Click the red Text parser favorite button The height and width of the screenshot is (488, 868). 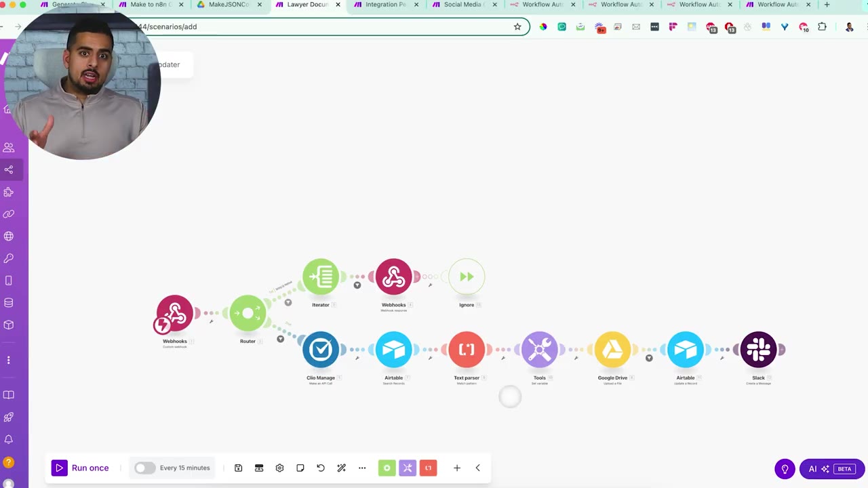click(428, 468)
